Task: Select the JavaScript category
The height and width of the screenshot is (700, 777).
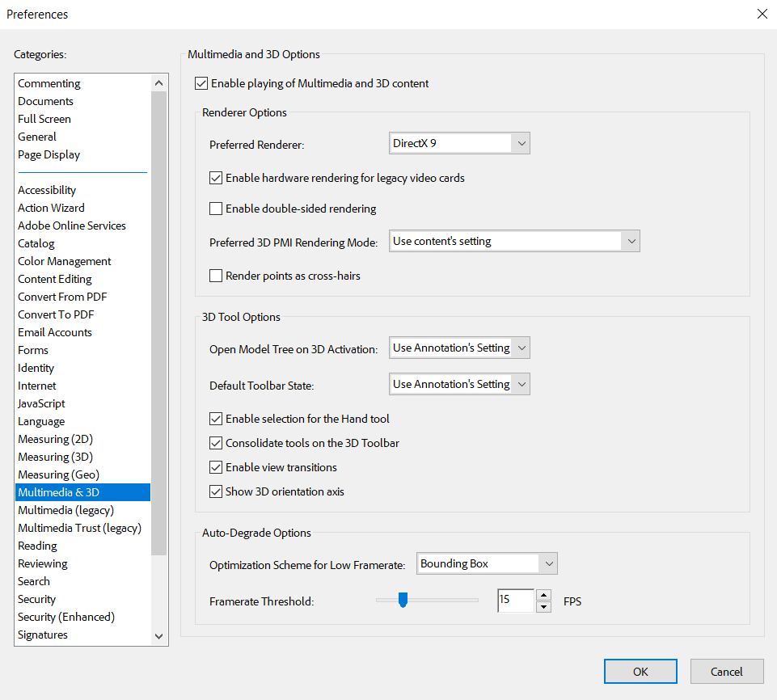Action: [x=41, y=403]
